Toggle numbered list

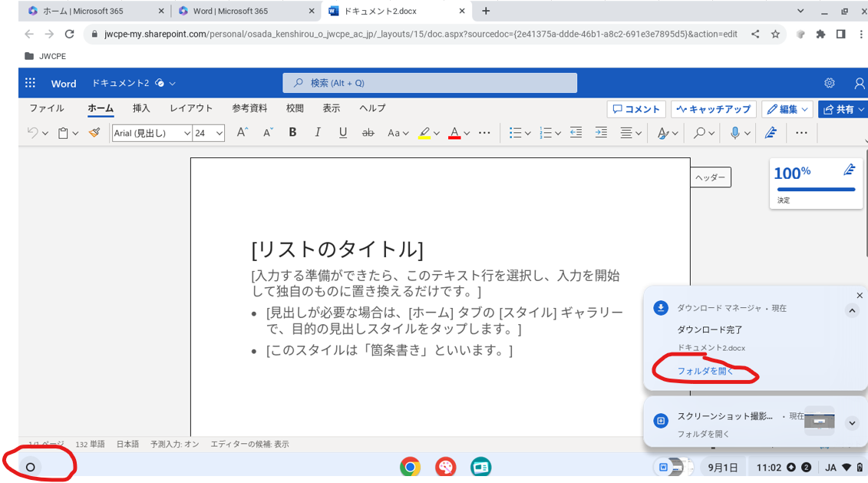tap(546, 133)
